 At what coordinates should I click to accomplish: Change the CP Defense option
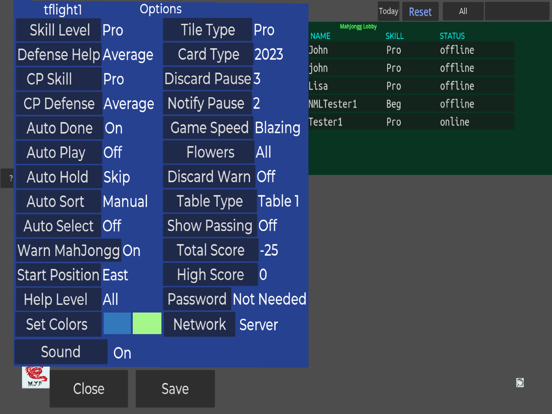click(x=59, y=104)
